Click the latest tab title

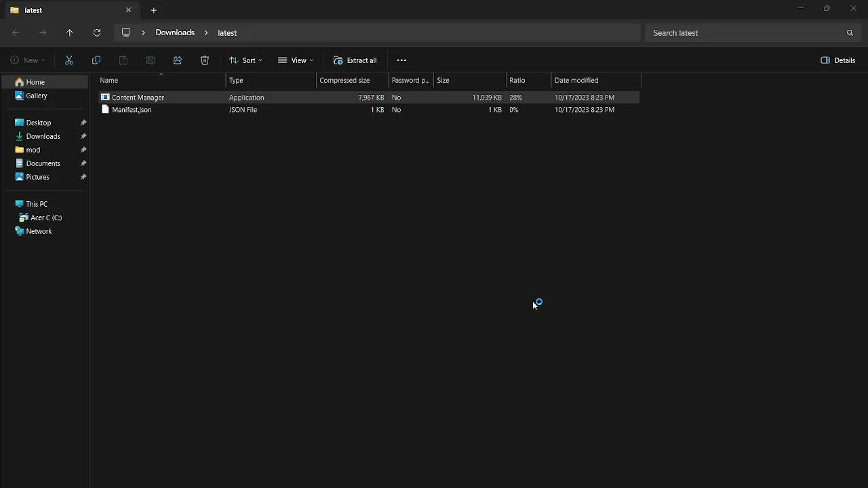click(x=33, y=10)
